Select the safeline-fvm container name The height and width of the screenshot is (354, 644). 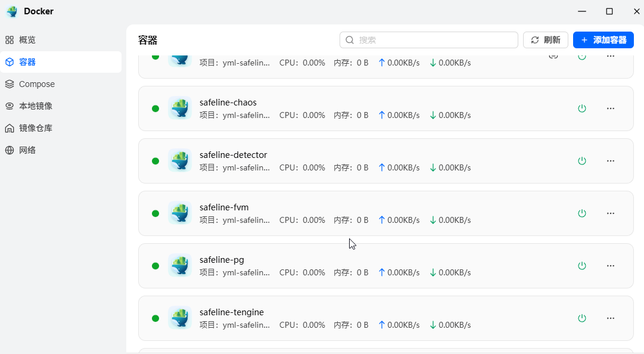pyautogui.click(x=224, y=207)
